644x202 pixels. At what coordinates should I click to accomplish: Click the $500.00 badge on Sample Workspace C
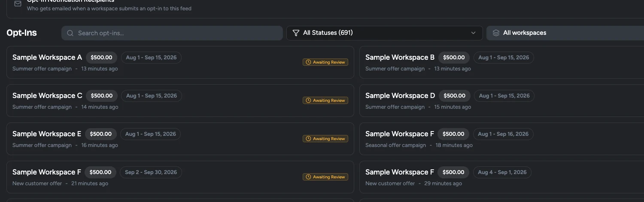click(x=102, y=96)
